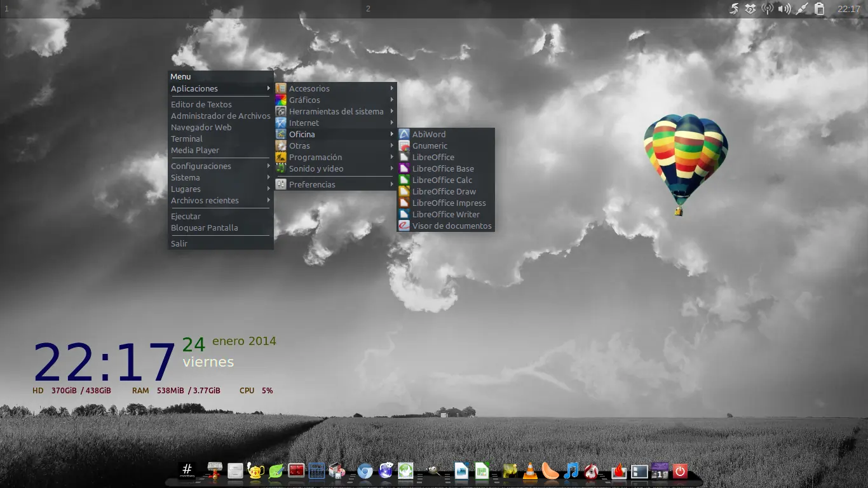
Task: Open the flame icon in the dock
Action: click(619, 471)
